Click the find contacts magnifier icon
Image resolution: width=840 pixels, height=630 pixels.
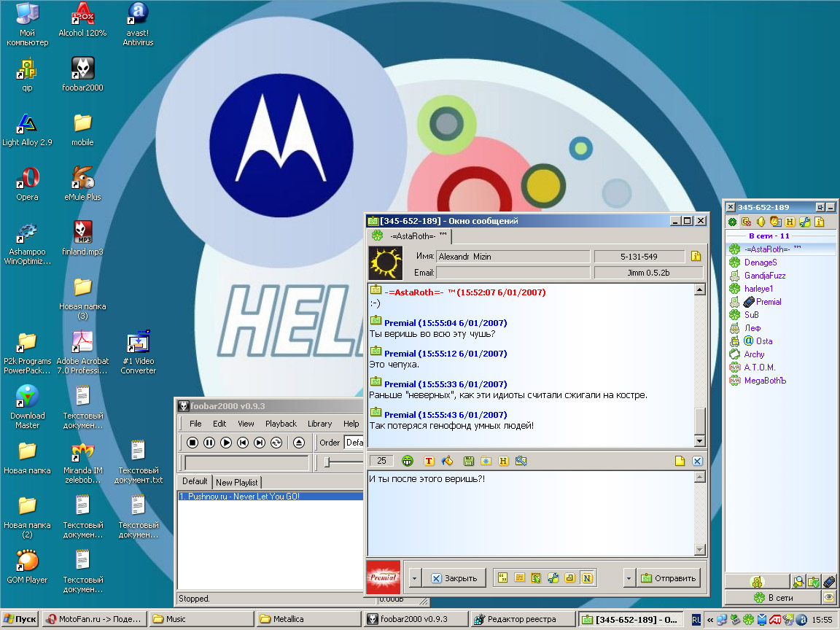[798, 581]
